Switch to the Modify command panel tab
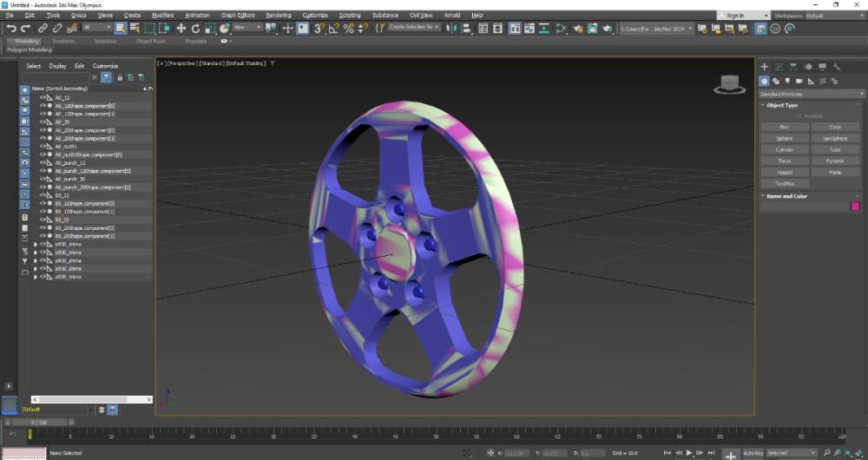Image resolution: width=868 pixels, height=460 pixels. [779, 67]
